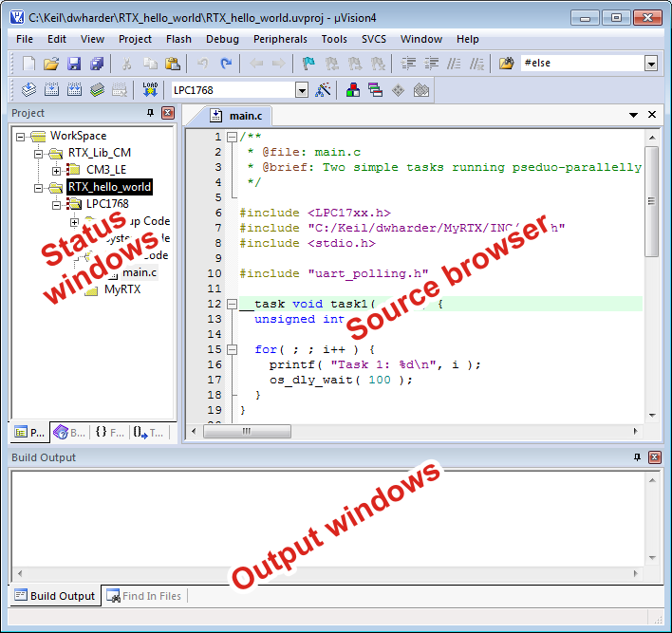Collapse the code fold at line 15
Screen dimensions: 672x633
click(232, 349)
